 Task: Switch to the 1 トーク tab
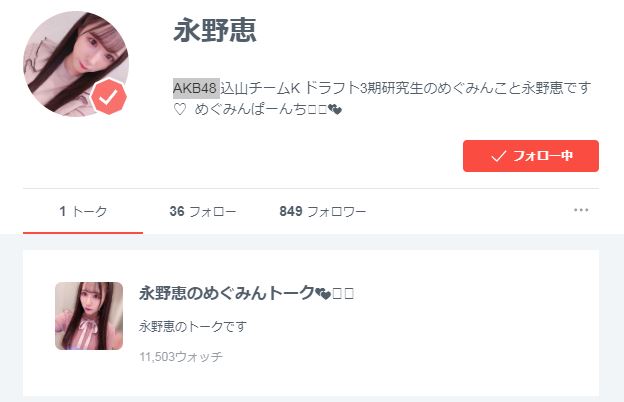click(x=83, y=211)
